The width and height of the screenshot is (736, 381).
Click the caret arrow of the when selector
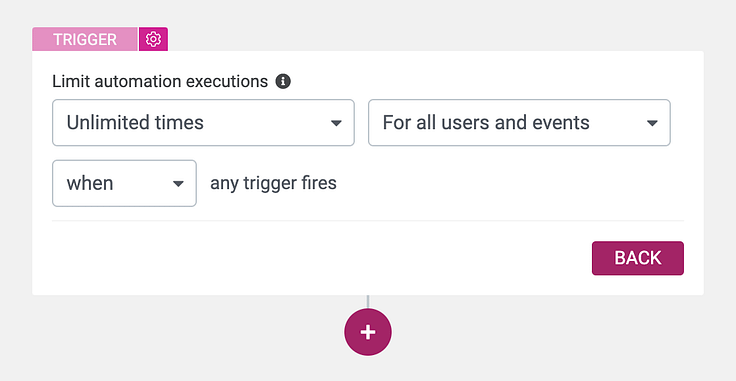click(x=178, y=183)
